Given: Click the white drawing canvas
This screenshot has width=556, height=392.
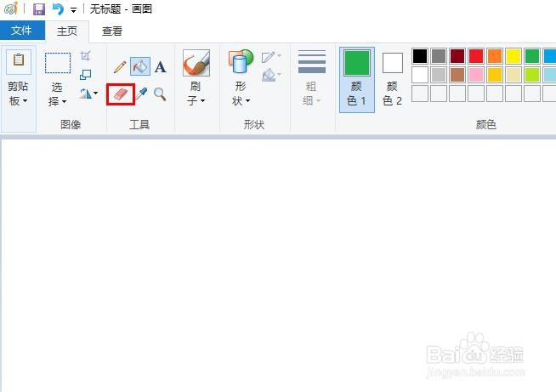Looking at the screenshot, I should point(279,265).
